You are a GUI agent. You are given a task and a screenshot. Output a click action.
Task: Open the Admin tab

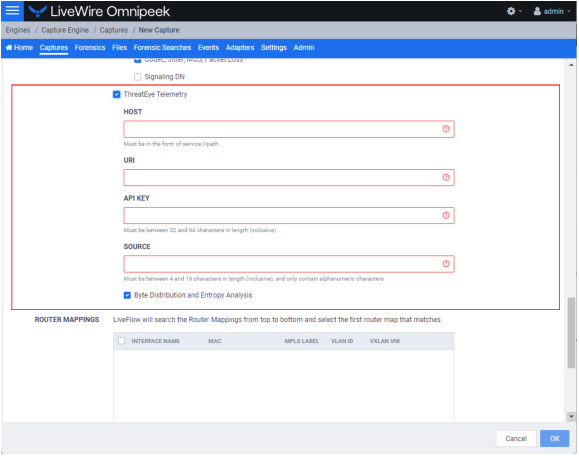point(304,48)
